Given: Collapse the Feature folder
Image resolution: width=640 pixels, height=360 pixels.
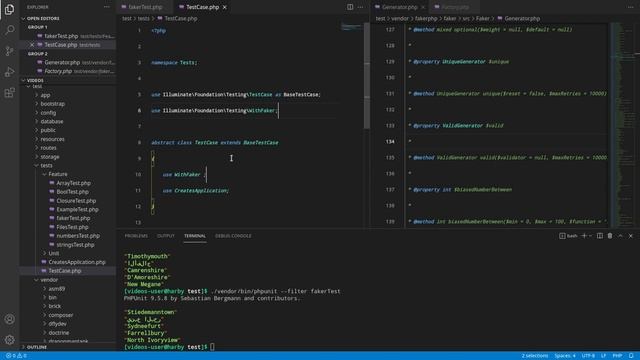Looking at the screenshot, I should (x=58, y=174).
